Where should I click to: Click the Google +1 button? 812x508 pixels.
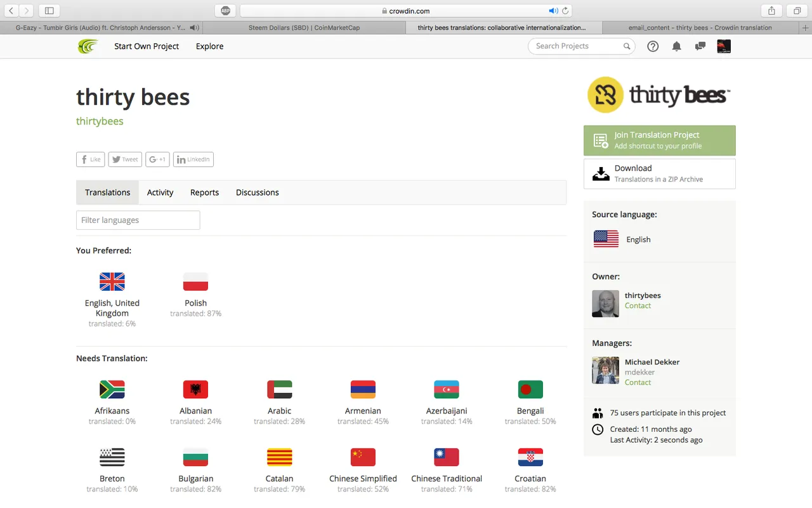click(157, 159)
